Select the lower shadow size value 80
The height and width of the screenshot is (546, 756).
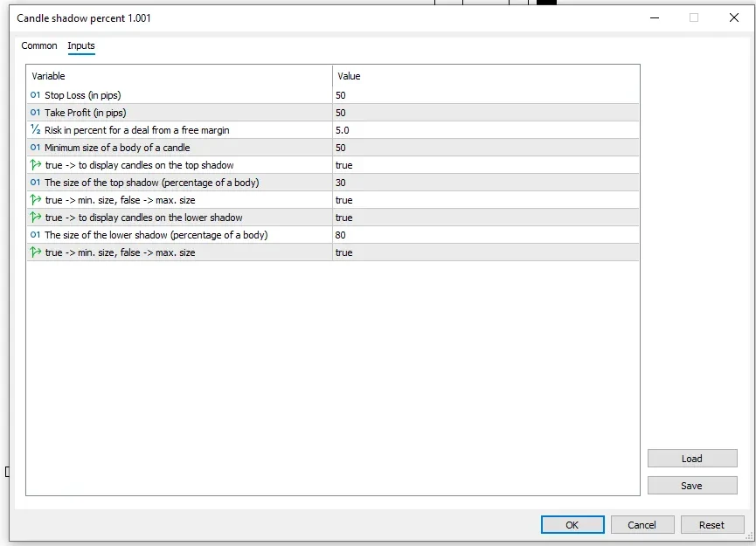(x=340, y=235)
